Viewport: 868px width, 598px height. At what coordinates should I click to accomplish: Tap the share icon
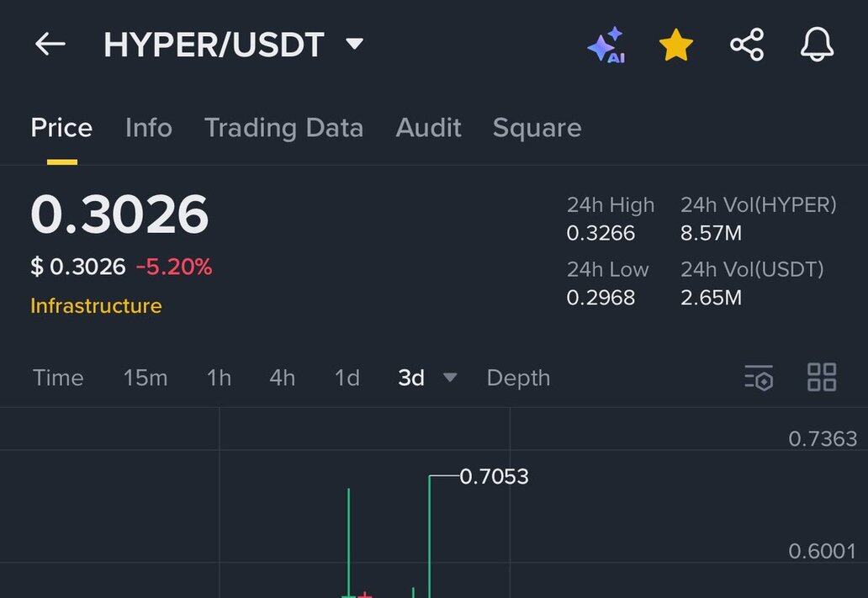(x=747, y=45)
